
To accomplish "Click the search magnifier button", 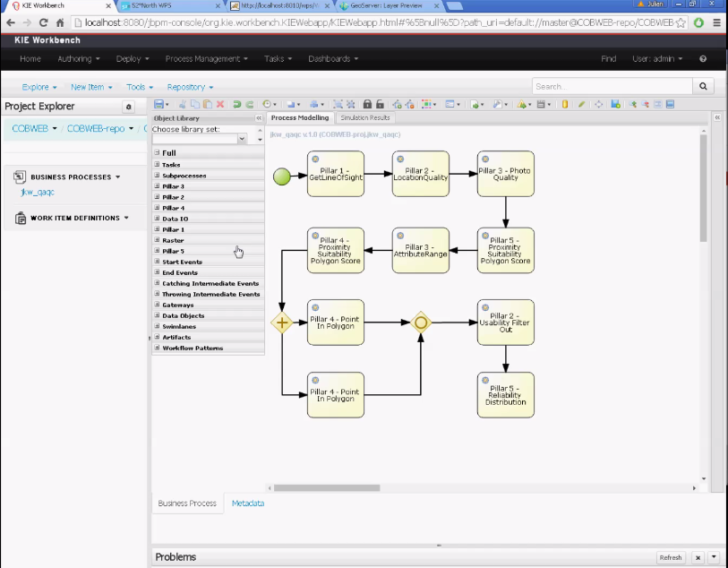I will coord(703,86).
